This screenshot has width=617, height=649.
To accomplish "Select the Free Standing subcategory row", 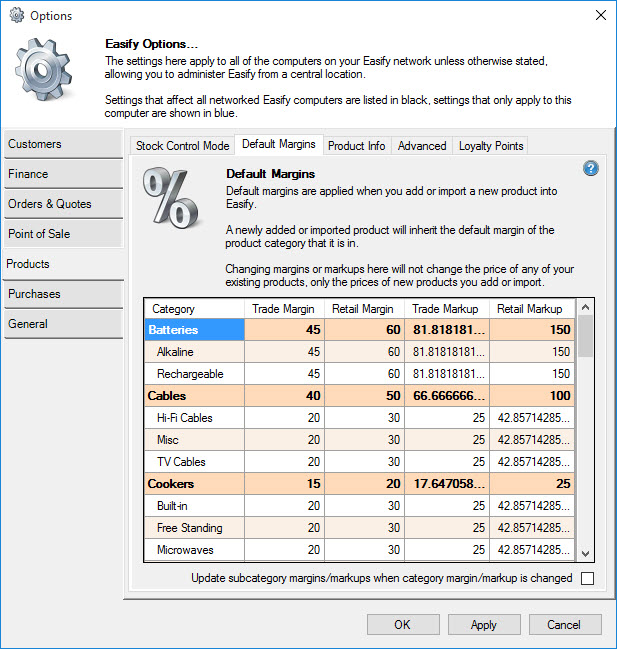I will pos(360,528).
